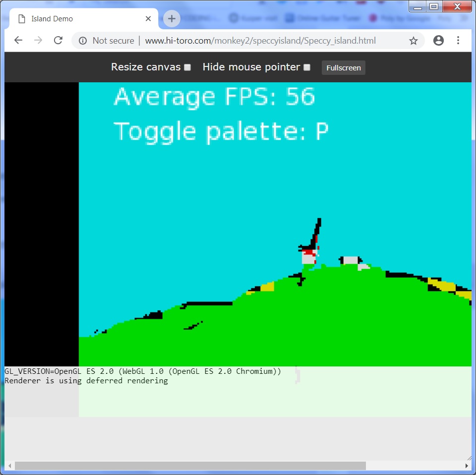Click the island demo game canvas
The height and width of the screenshot is (475, 476).
coord(275,198)
